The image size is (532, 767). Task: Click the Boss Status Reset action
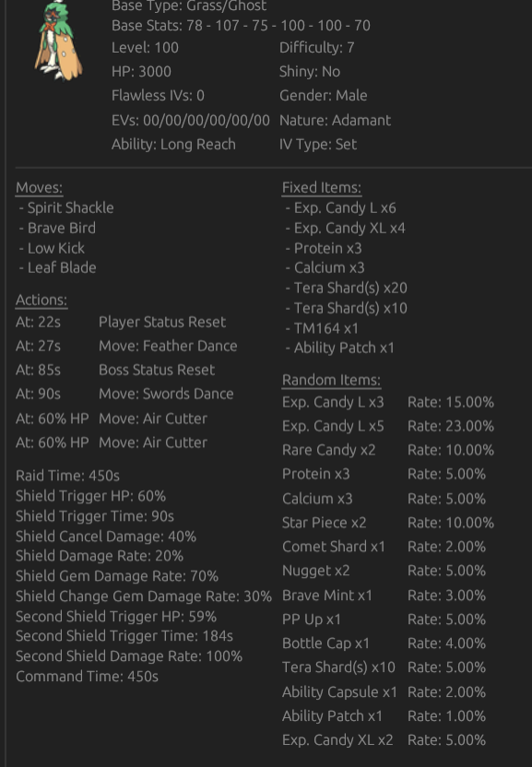pos(157,370)
